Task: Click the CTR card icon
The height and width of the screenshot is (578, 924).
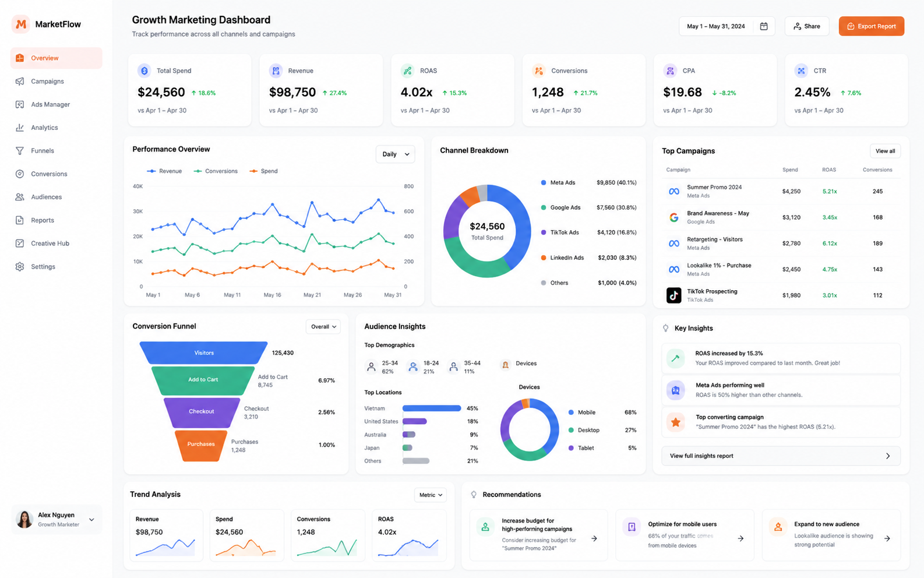Action: tap(801, 71)
